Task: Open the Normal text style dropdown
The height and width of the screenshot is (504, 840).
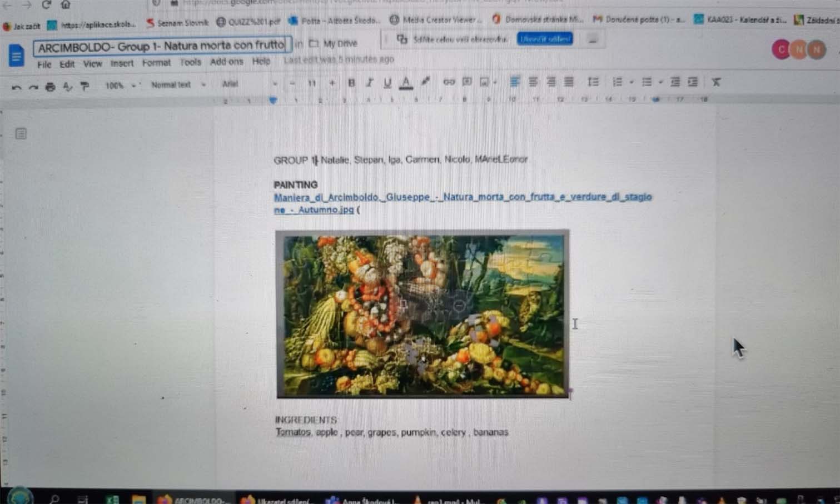Action: pyautogui.click(x=178, y=84)
